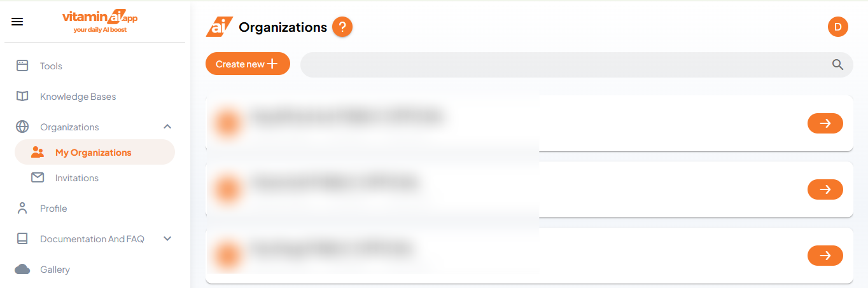Click the Tools window icon in sidebar
This screenshot has height=288, width=868.
point(22,65)
